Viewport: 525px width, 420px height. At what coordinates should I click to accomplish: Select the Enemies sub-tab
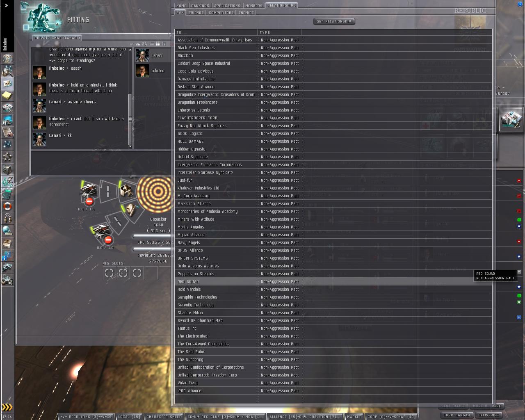point(246,13)
